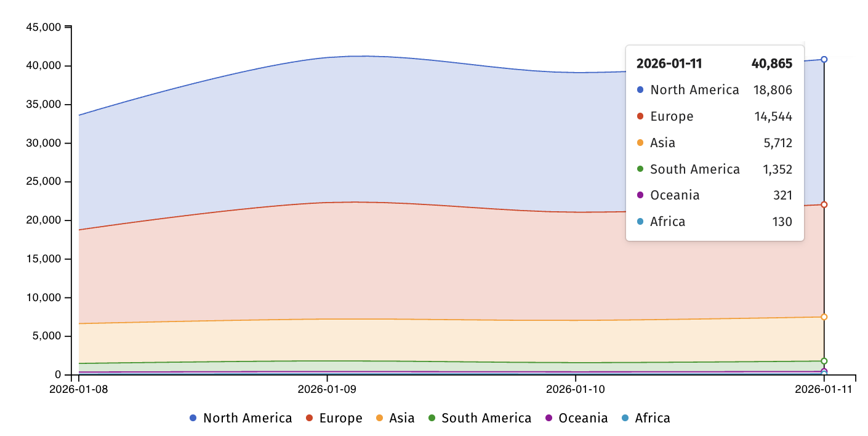The image size is (868, 436).
Task: Toggle North America series in legend
Action: [x=241, y=418]
